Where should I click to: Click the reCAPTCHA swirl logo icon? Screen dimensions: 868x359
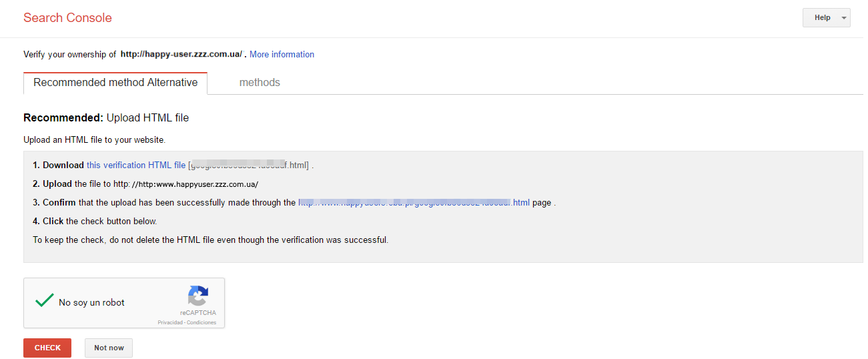coord(198,296)
